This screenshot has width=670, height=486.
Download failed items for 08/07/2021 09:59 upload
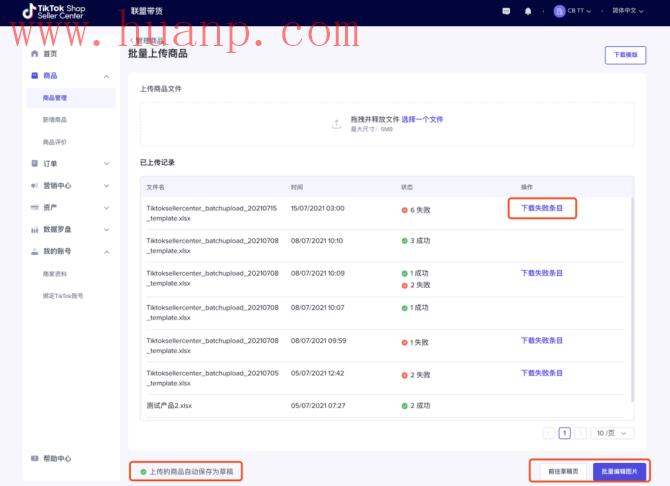pos(542,341)
